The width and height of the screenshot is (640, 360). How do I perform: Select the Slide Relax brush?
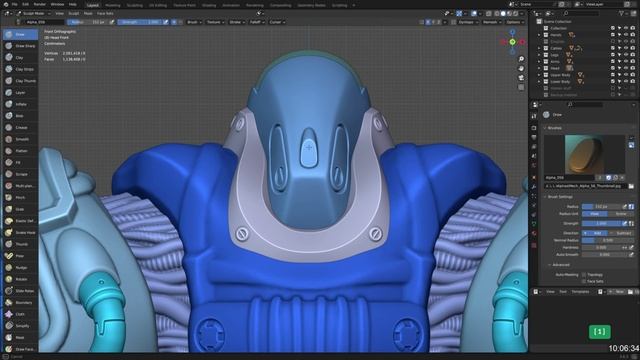pos(20,291)
